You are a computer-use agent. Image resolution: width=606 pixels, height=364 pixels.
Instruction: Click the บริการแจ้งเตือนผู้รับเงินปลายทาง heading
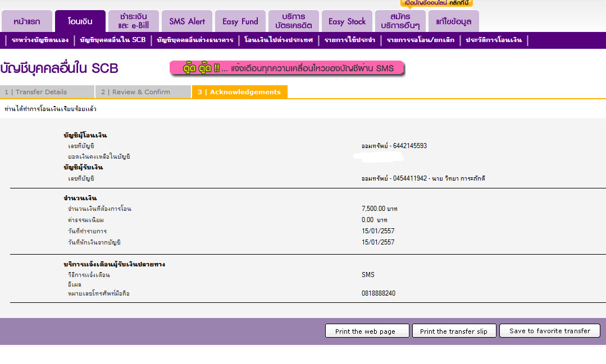(114, 264)
